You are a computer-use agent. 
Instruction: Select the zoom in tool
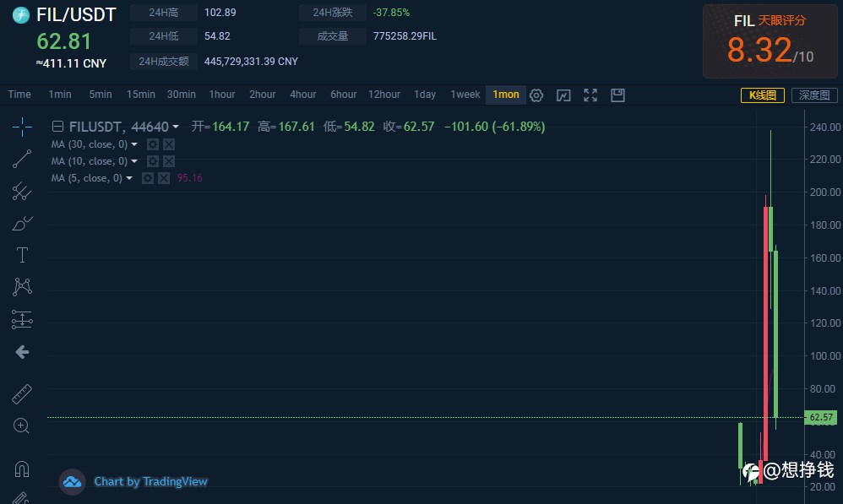click(21, 426)
